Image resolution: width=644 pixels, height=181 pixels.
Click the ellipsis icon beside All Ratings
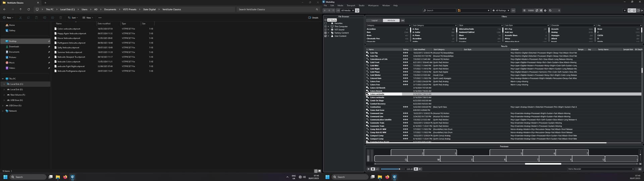tap(513, 10)
